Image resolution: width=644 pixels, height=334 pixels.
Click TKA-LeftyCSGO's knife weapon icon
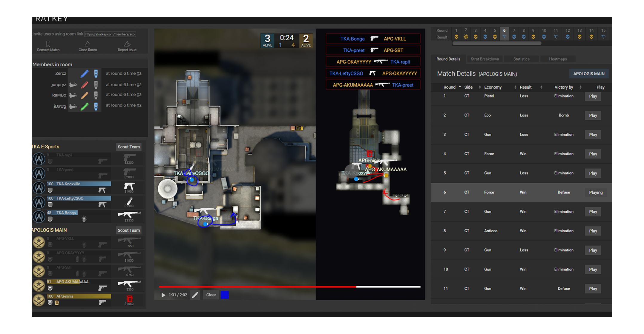pos(129,201)
